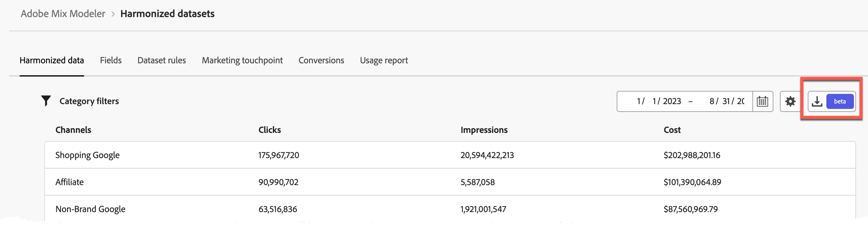Image resolution: width=868 pixels, height=237 pixels.
Task: Click the Impressions column header
Action: [x=484, y=130]
